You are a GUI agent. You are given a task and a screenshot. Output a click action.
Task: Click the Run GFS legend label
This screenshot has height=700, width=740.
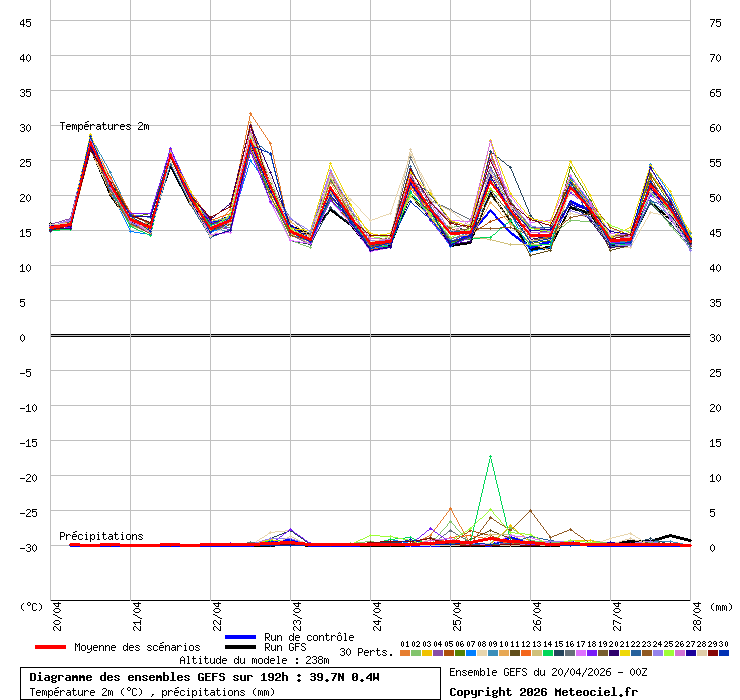[287, 647]
